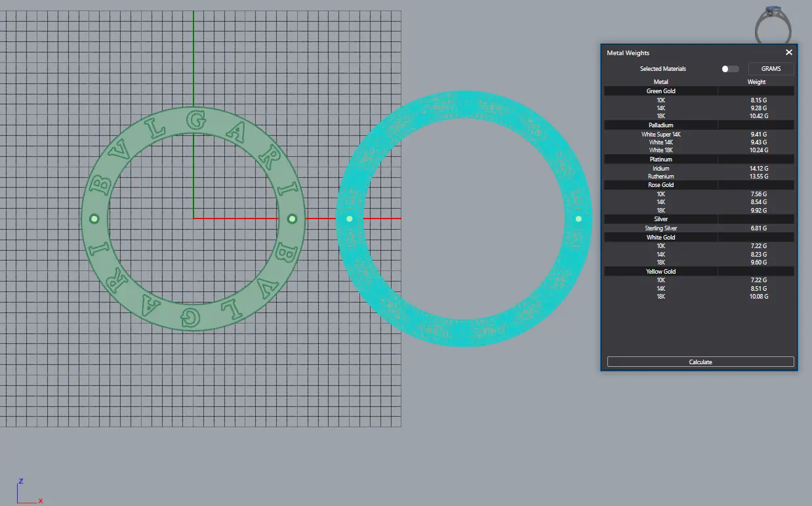
Task: Select the Green Gold category header
Action: (x=660, y=91)
